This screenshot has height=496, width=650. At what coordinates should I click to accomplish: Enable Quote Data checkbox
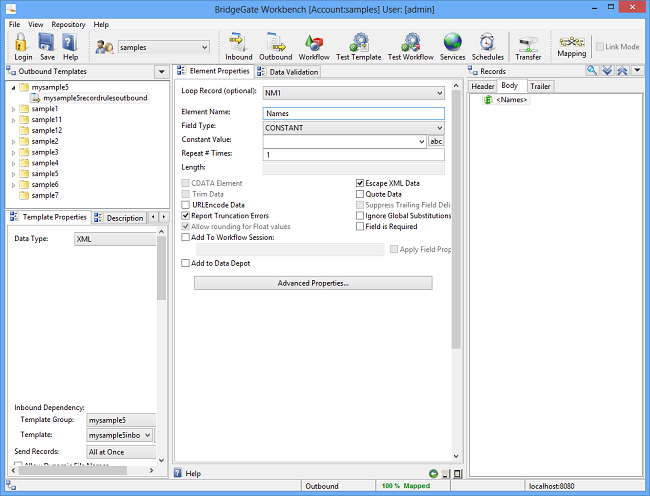click(x=360, y=194)
